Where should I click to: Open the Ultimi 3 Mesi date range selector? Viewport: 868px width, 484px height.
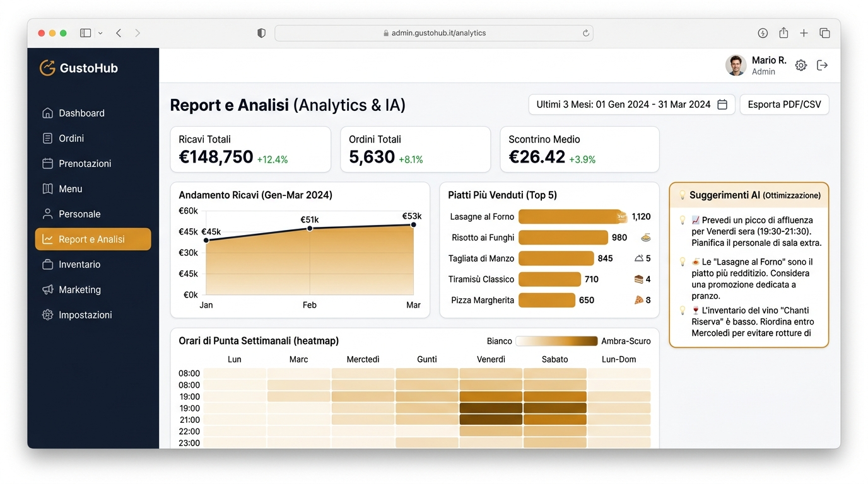coord(631,105)
